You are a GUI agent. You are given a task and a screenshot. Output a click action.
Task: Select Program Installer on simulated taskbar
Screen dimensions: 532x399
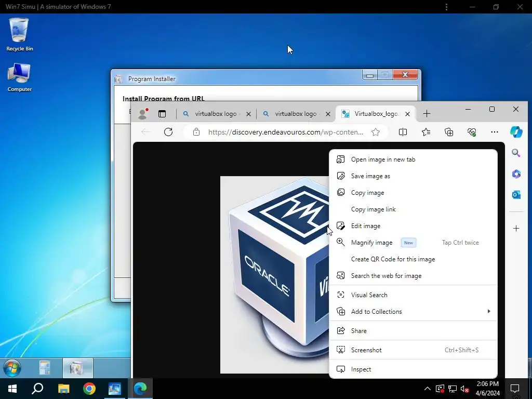pyautogui.click(x=78, y=368)
